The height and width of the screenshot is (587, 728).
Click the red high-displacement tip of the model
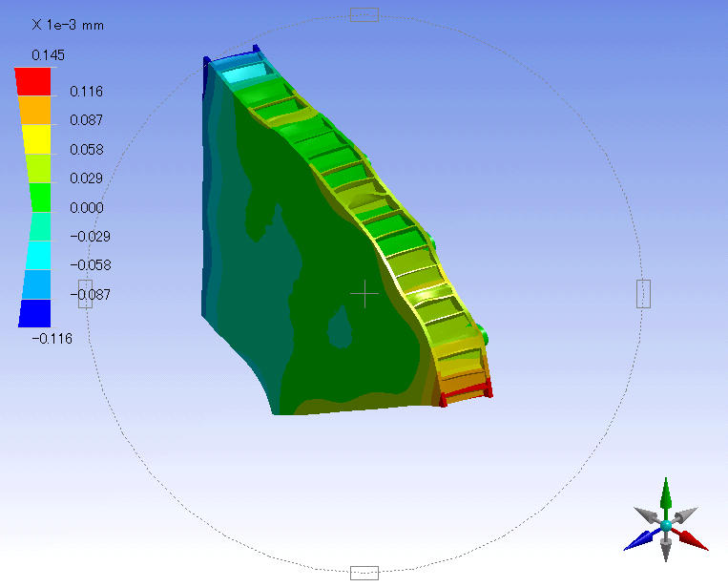click(466, 395)
